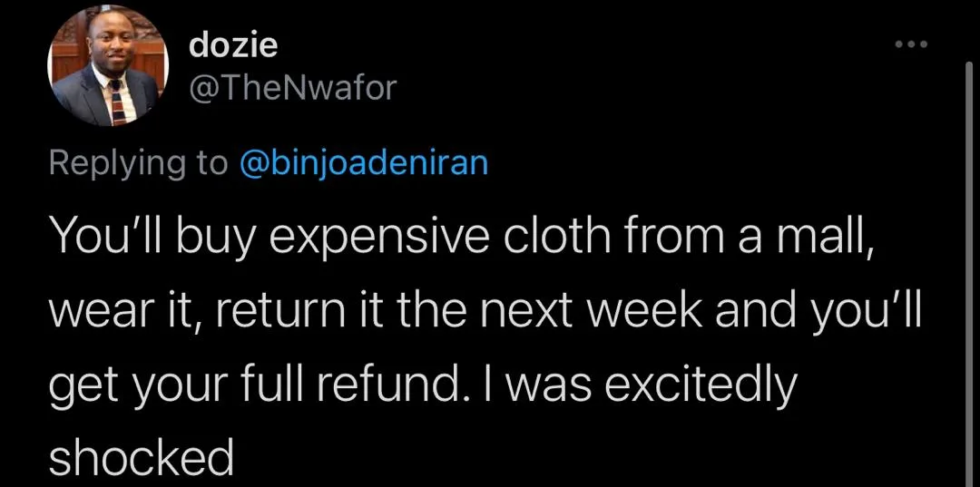Open the three-dot more options menu
Viewport: 980px width, 487px height.
coord(911,44)
